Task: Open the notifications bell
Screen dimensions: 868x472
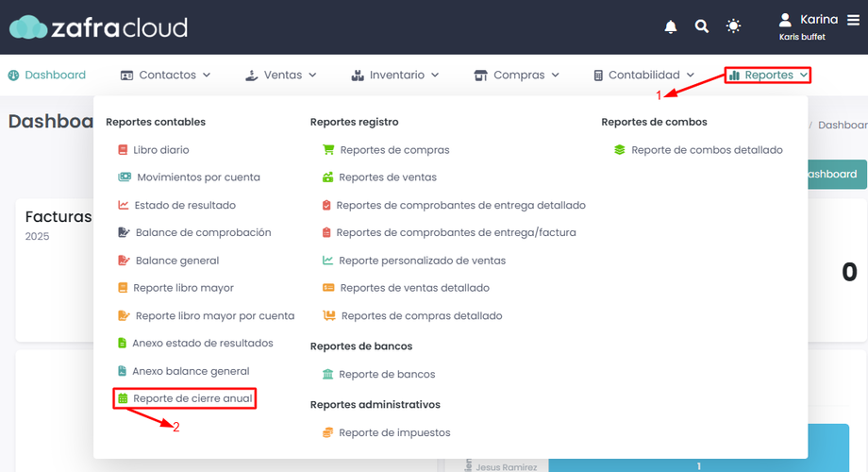Action: (x=671, y=26)
